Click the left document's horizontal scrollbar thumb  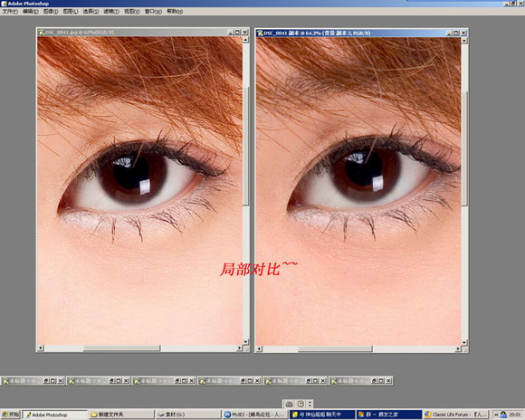[x=122, y=348]
